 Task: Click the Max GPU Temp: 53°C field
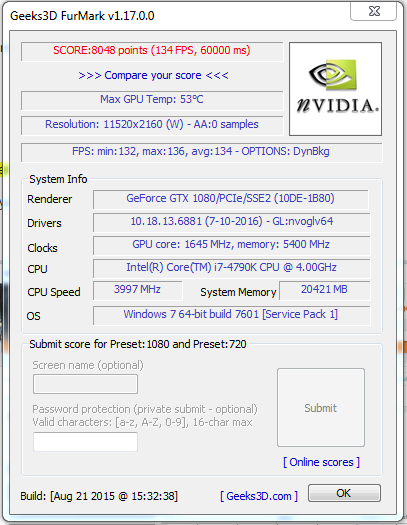click(152, 100)
